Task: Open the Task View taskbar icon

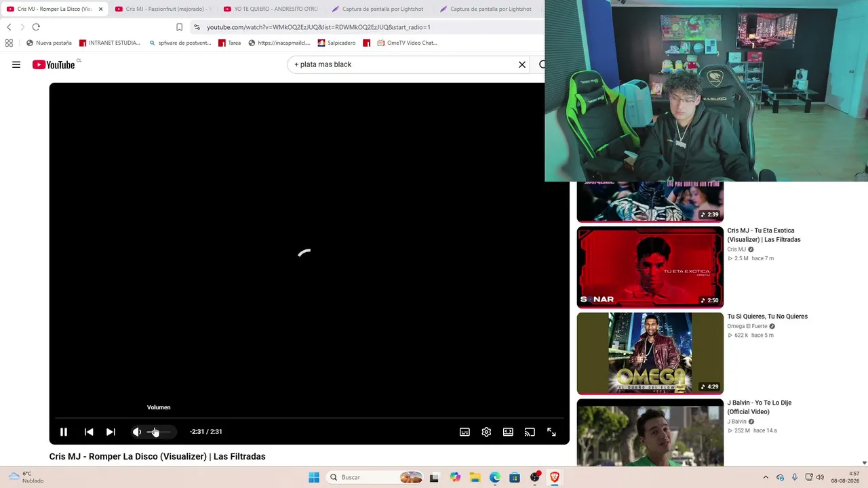Action: click(434, 477)
